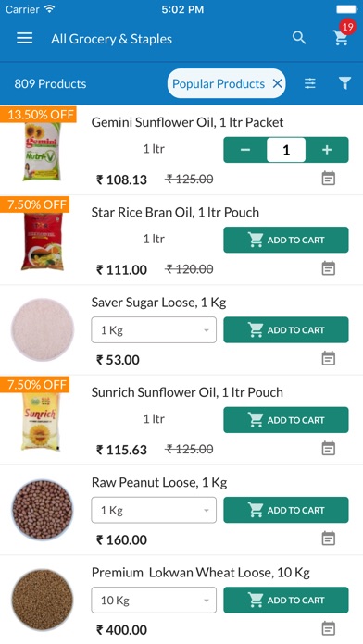This screenshot has width=363, height=644.
Task: Select the Popular Products filter label
Action: point(219,84)
